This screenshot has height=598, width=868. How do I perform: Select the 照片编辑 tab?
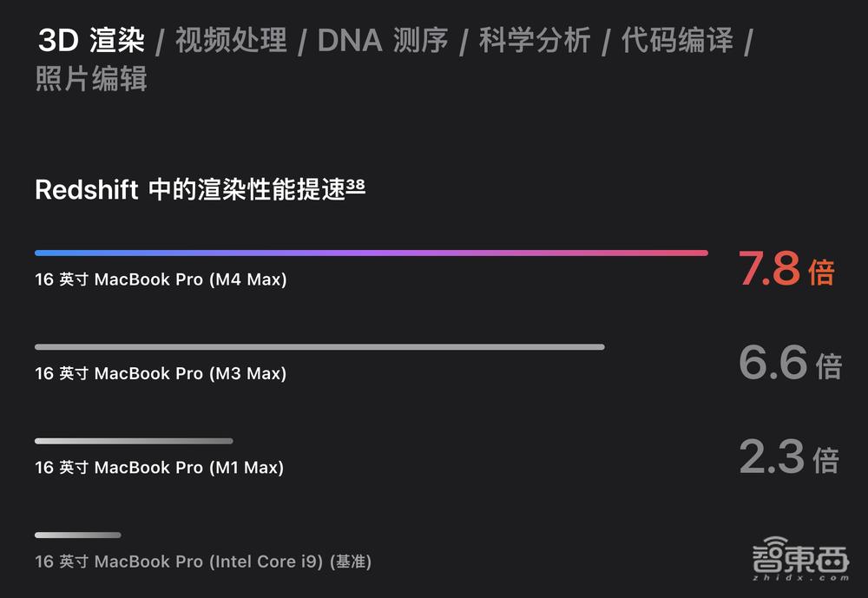click(91, 79)
